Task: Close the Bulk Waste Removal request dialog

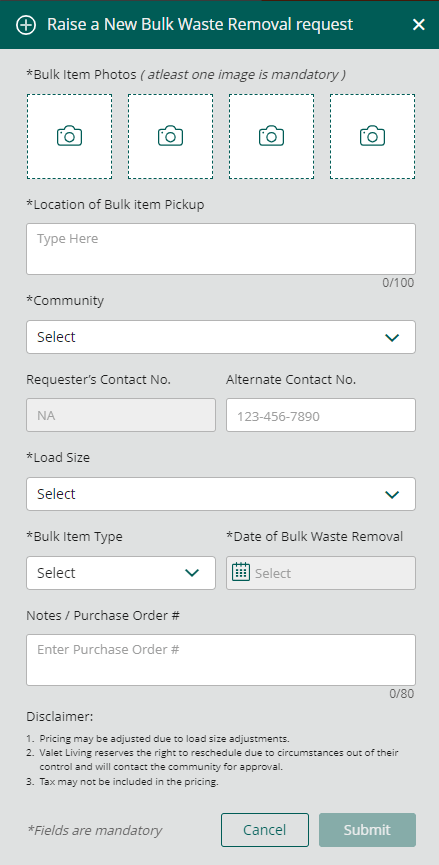Action: click(419, 24)
